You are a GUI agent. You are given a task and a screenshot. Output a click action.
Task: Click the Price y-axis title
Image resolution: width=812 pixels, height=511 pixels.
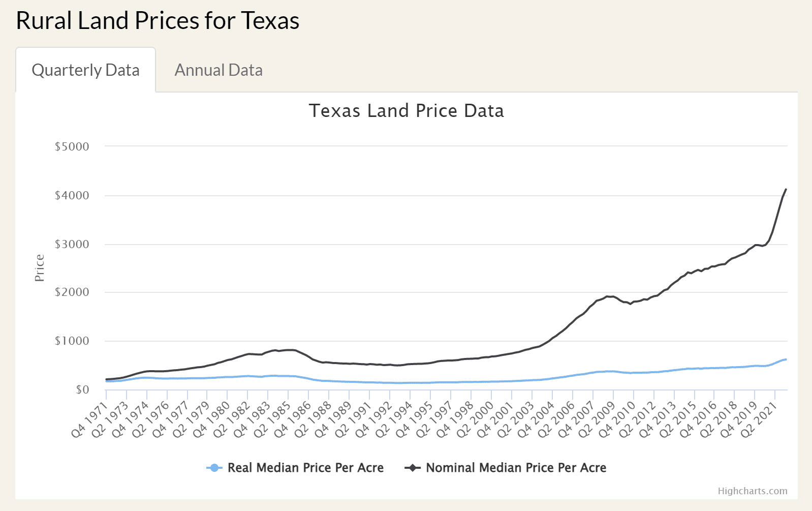(x=40, y=268)
